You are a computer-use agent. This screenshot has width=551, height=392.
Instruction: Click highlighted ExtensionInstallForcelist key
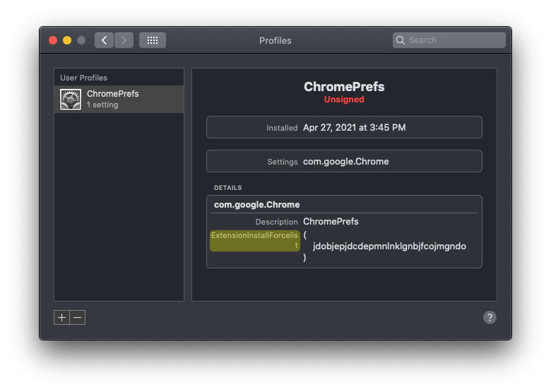pyautogui.click(x=255, y=241)
